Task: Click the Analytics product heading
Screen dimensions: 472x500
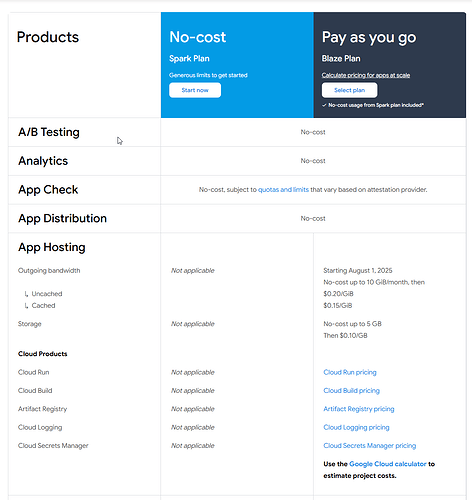Action: point(43,161)
